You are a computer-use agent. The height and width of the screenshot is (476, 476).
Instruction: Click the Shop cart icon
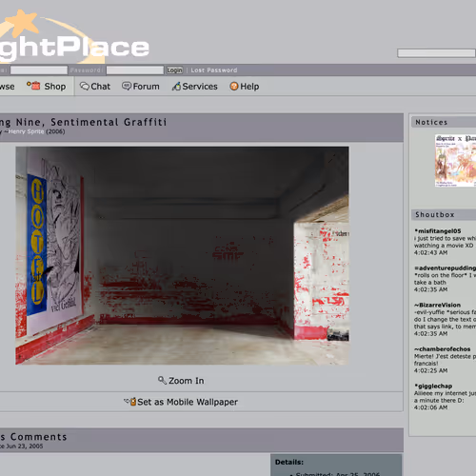(33, 86)
